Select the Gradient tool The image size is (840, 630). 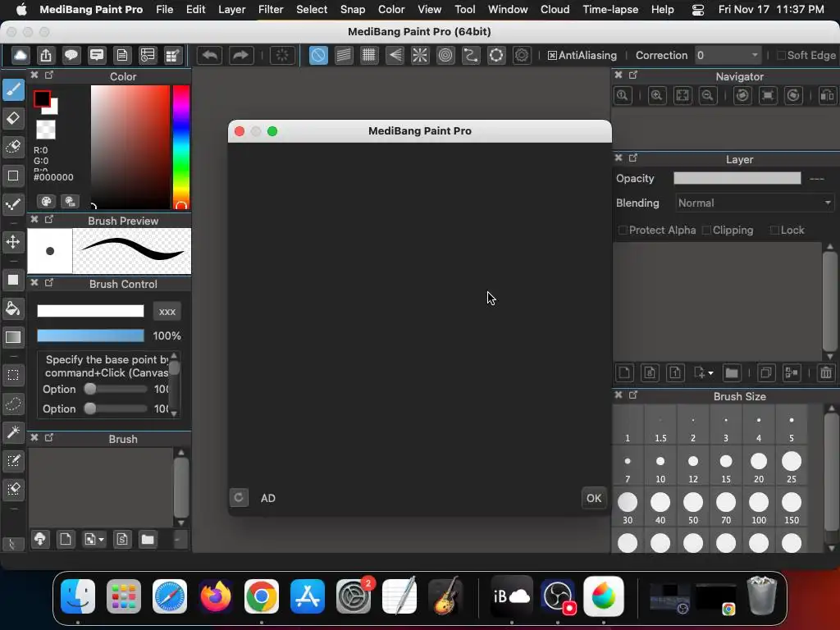pyautogui.click(x=13, y=337)
